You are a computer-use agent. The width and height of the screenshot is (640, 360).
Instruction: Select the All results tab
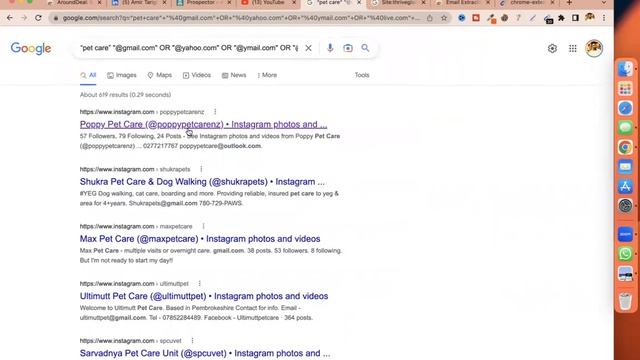(x=88, y=75)
